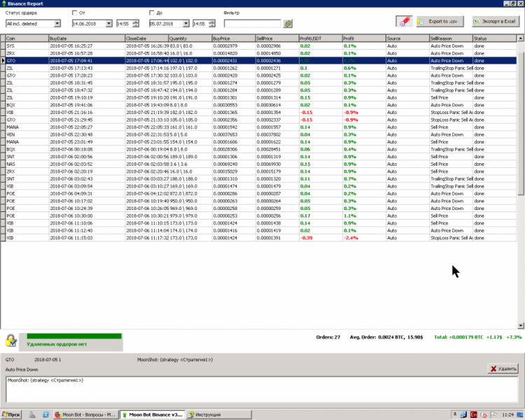Click the table scrollbar down arrow
This screenshot has width=525, height=420.
[x=521, y=325]
